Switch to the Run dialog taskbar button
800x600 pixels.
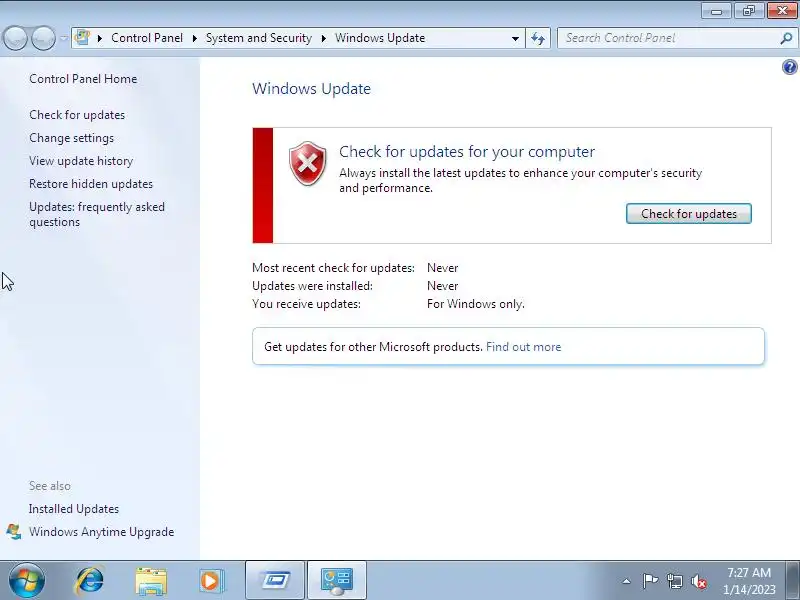(x=275, y=581)
